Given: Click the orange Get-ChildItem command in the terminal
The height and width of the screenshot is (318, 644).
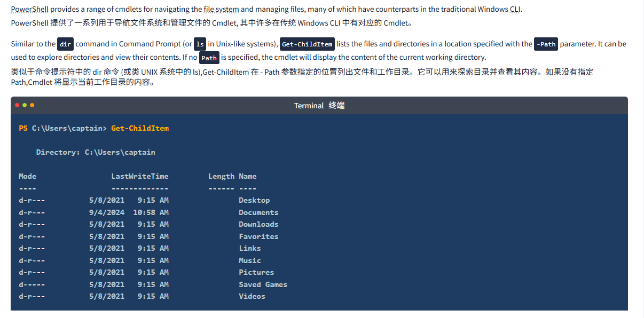Looking at the screenshot, I should (140, 128).
